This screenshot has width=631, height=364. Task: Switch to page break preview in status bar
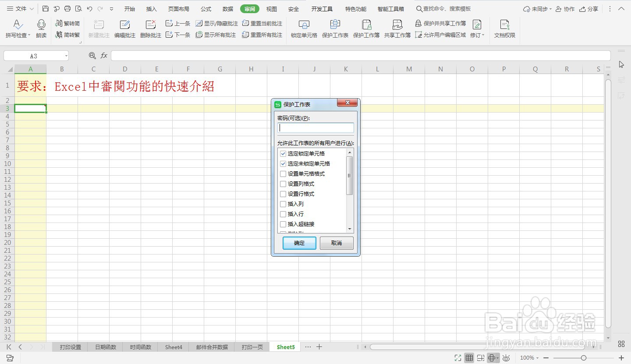(481, 358)
